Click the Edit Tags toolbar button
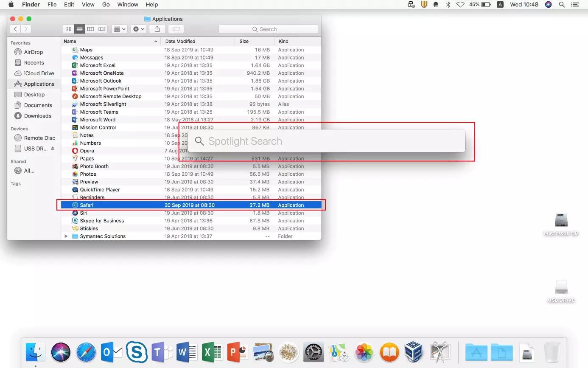 (176, 29)
